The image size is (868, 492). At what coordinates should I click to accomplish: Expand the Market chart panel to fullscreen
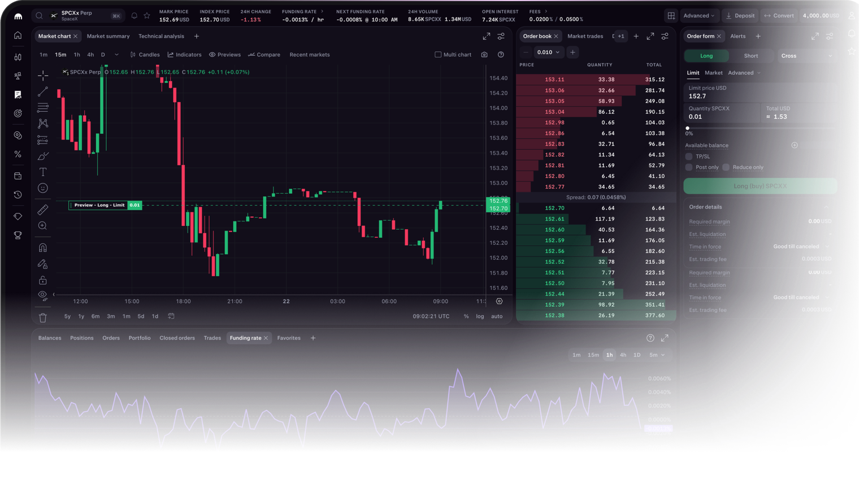pyautogui.click(x=487, y=36)
